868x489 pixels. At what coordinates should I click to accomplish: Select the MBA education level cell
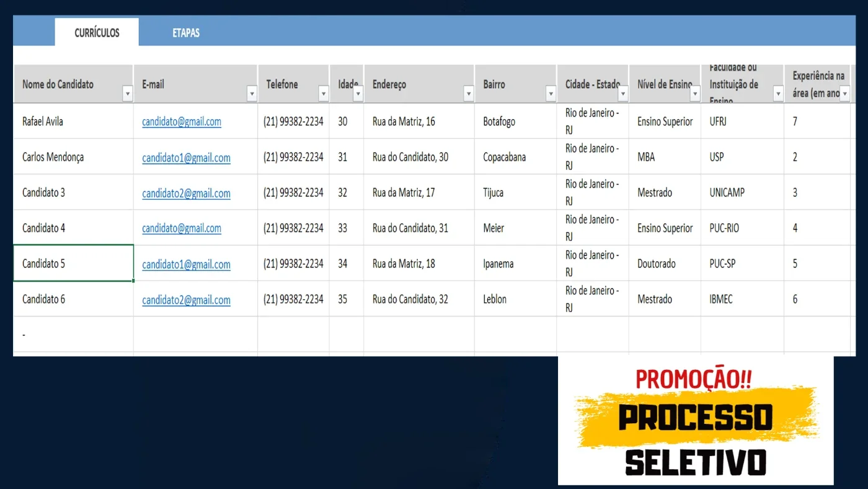pos(665,157)
